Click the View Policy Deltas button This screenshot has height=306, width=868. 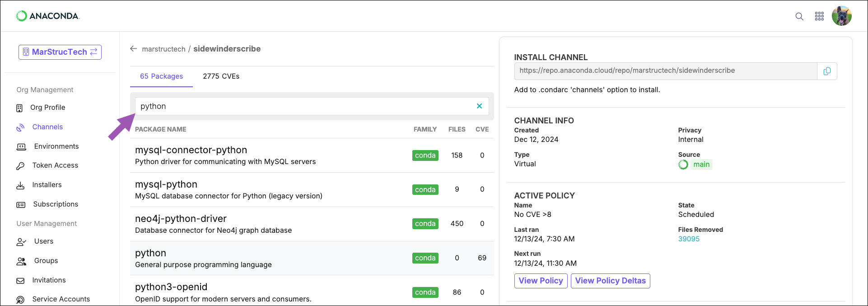tap(611, 281)
